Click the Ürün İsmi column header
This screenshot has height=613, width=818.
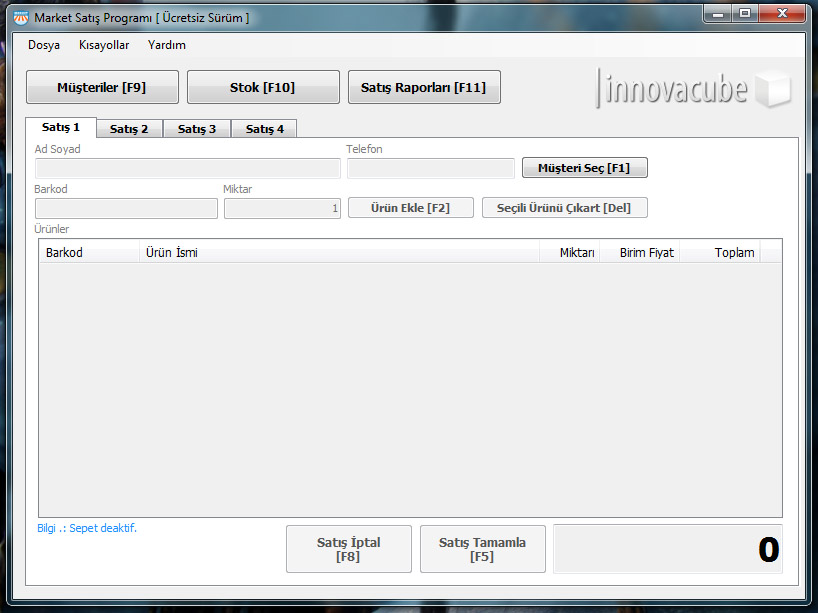tap(339, 253)
